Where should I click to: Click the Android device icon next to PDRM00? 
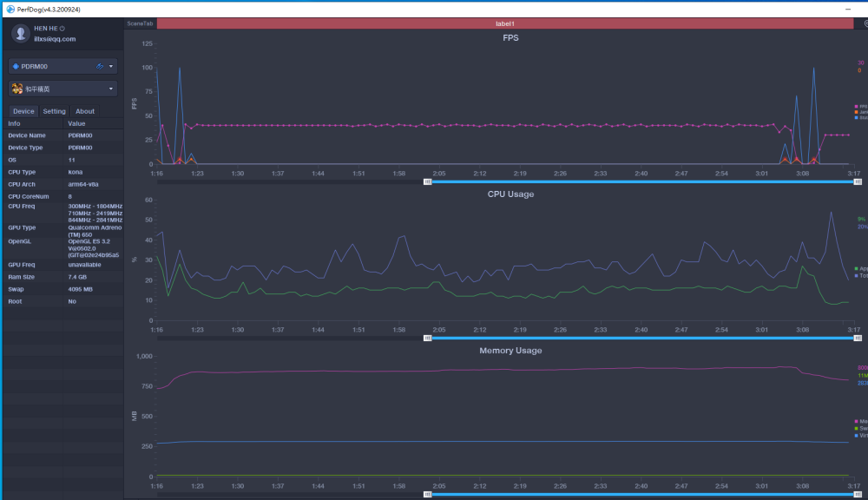[x=16, y=67]
